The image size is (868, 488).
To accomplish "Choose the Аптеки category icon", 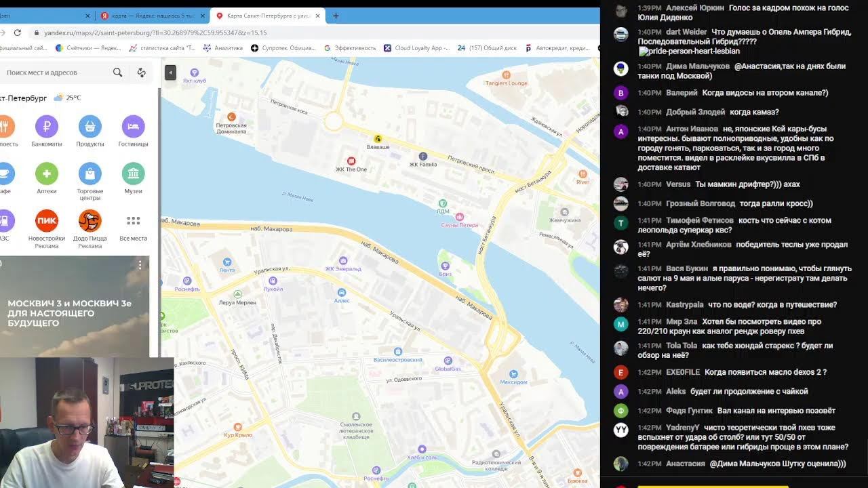I will 47,174.
